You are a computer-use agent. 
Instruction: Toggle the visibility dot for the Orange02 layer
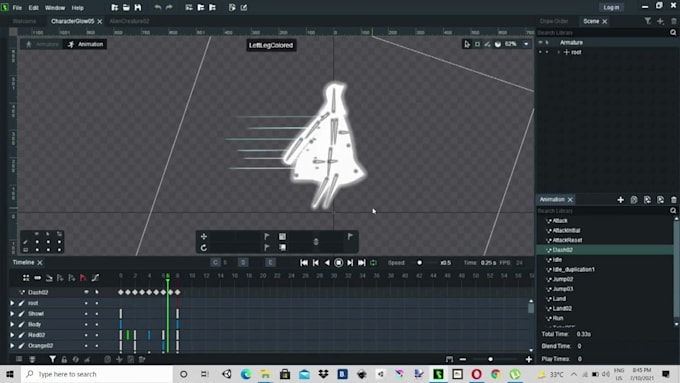coord(86,346)
